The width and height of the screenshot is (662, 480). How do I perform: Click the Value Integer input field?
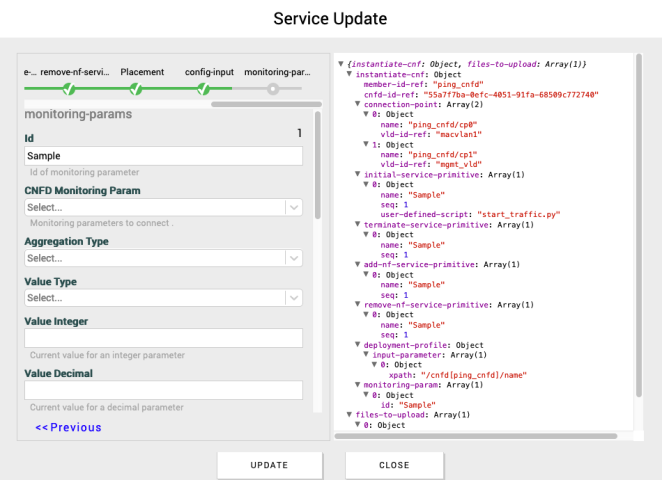(163, 338)
